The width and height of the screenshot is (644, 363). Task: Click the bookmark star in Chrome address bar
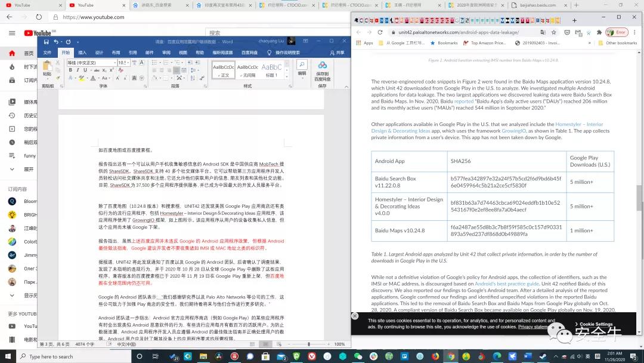pyautogui.click(x=554, y=32)
